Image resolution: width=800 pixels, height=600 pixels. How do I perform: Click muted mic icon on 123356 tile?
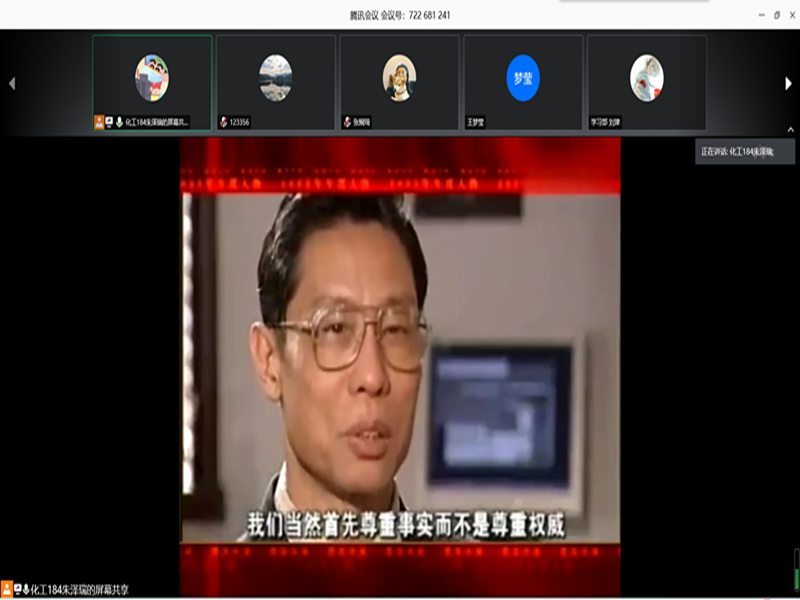pos(224,122)
